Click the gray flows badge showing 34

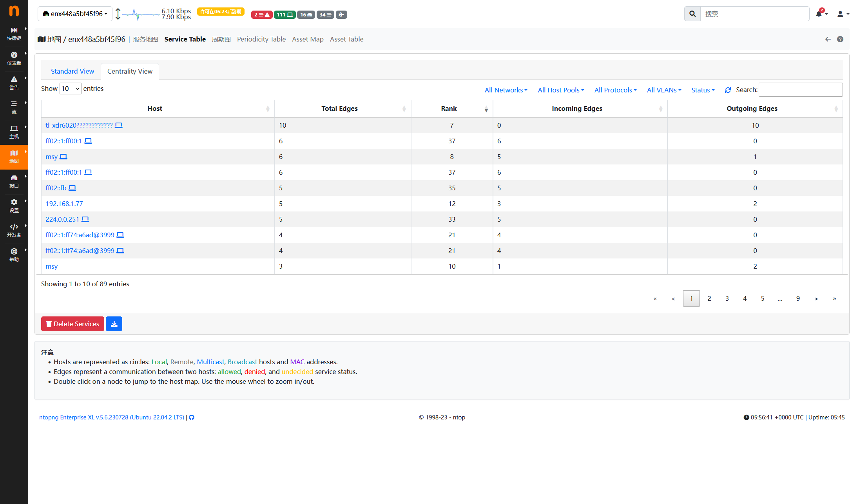click(x=325, y=14)
